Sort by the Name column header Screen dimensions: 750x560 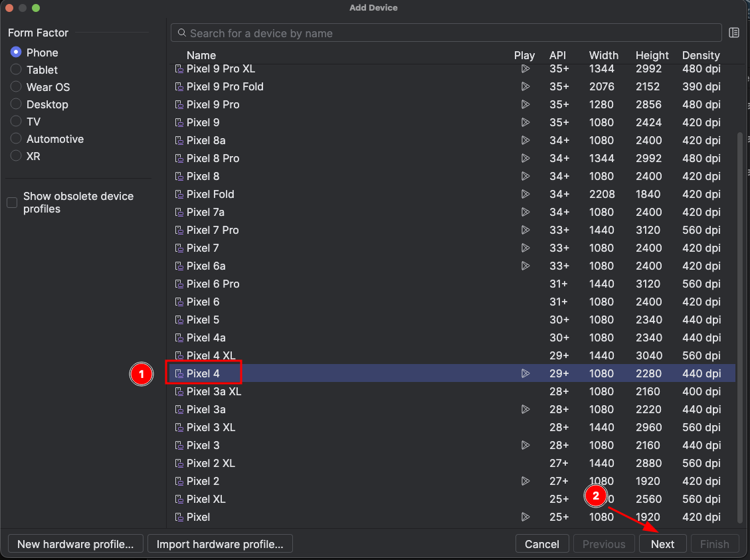coord(201,56)
